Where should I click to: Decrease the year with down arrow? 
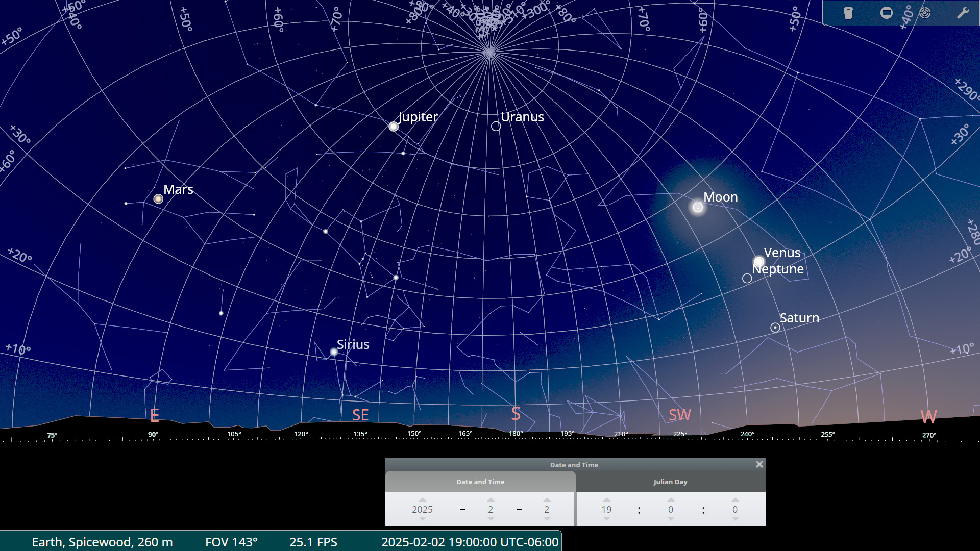coord(422,519)
